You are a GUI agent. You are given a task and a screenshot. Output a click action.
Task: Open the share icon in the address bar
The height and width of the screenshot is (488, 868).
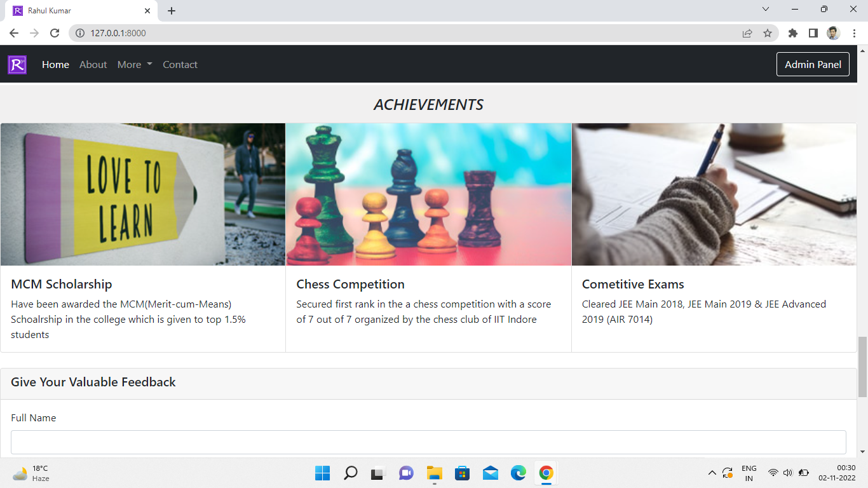click(x=746, y=32)
